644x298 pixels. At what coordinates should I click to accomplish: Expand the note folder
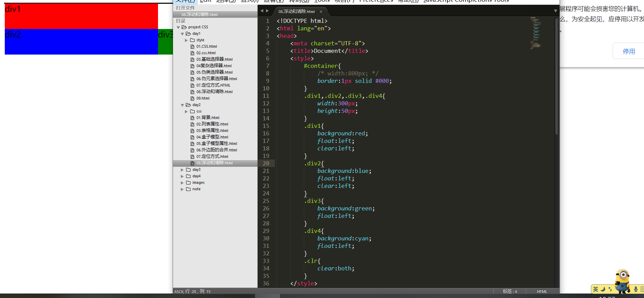(x=182, y=189)
